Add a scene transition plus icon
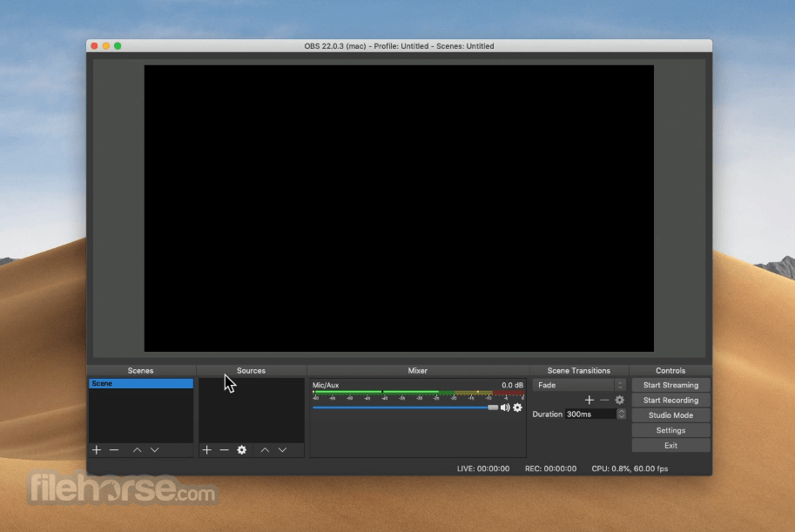Screen dimensions: 795x532 pyautogui.click(x=590, y=401)
